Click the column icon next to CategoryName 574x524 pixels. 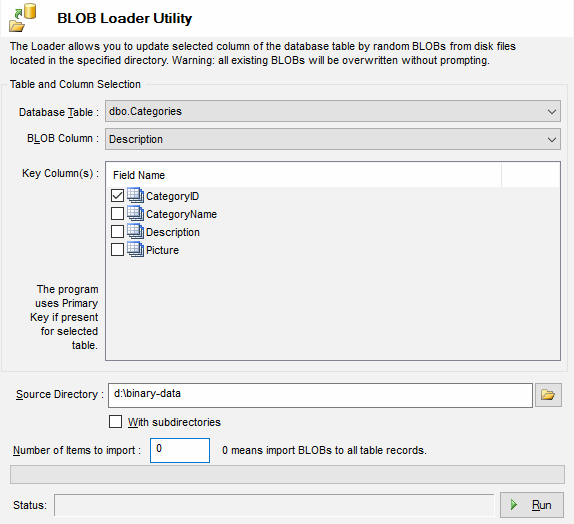click(135, 213)
